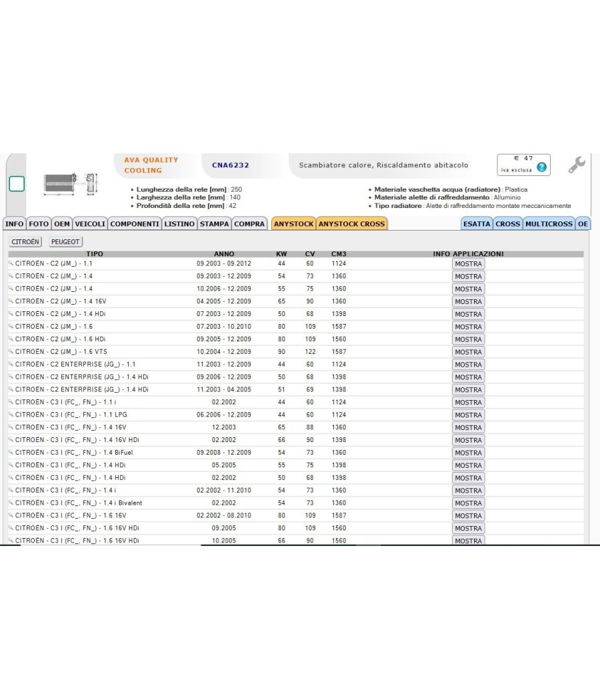Click MOSTRA for C2 (JM_) 1.4 16V row
600x700 pixels.
[x=468, y=302]
